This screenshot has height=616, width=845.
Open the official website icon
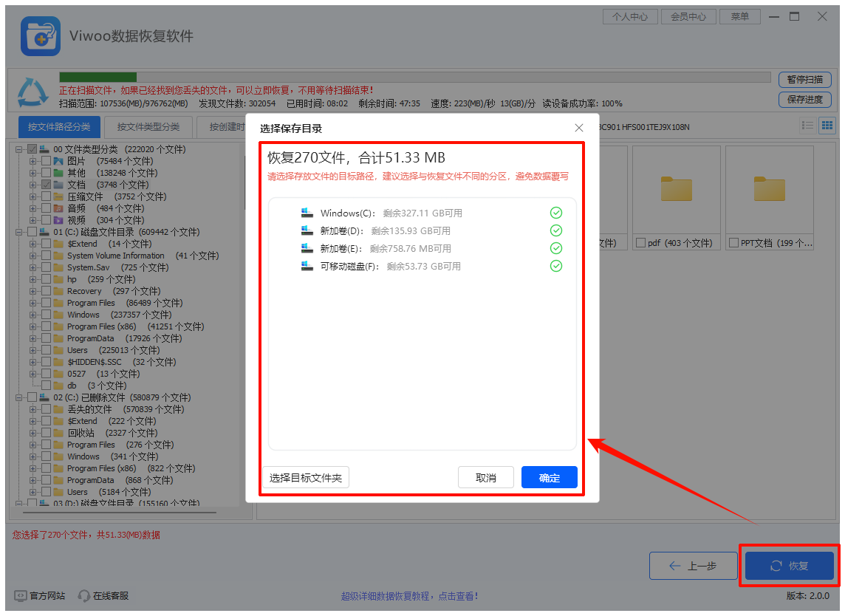[x=21, y=596]
